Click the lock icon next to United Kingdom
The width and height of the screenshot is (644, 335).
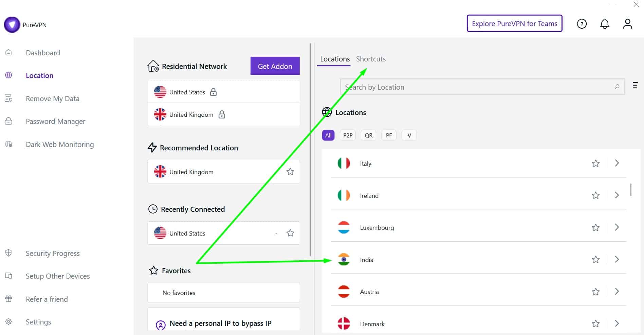(222, 114)
